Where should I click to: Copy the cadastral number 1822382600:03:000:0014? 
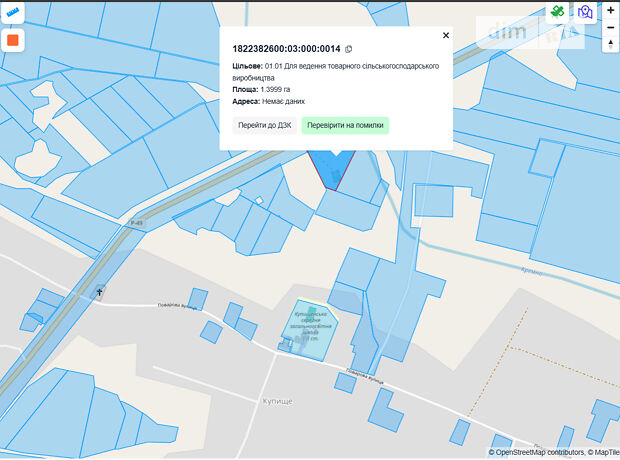[349, 49]
